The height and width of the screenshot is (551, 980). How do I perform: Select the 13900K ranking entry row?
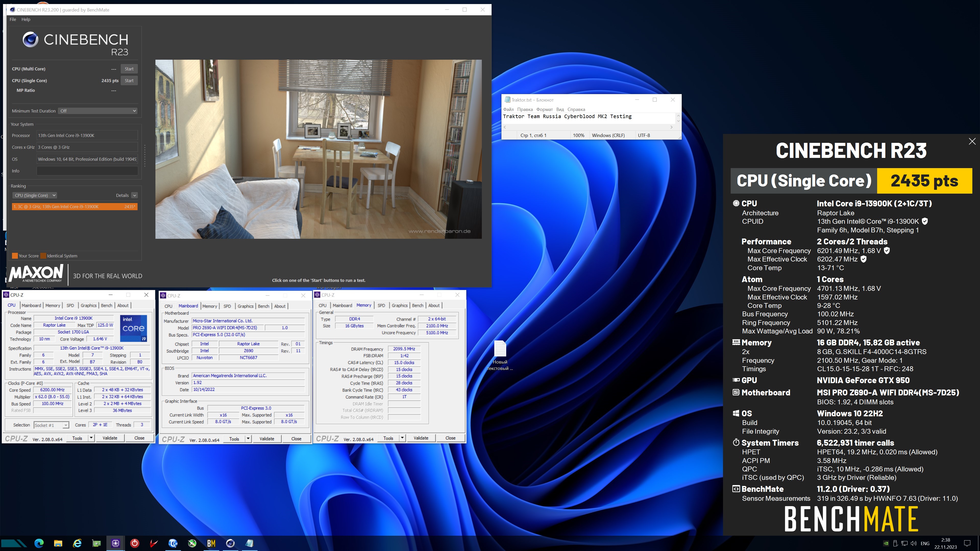pyautogui.click(x=75, y=207)
